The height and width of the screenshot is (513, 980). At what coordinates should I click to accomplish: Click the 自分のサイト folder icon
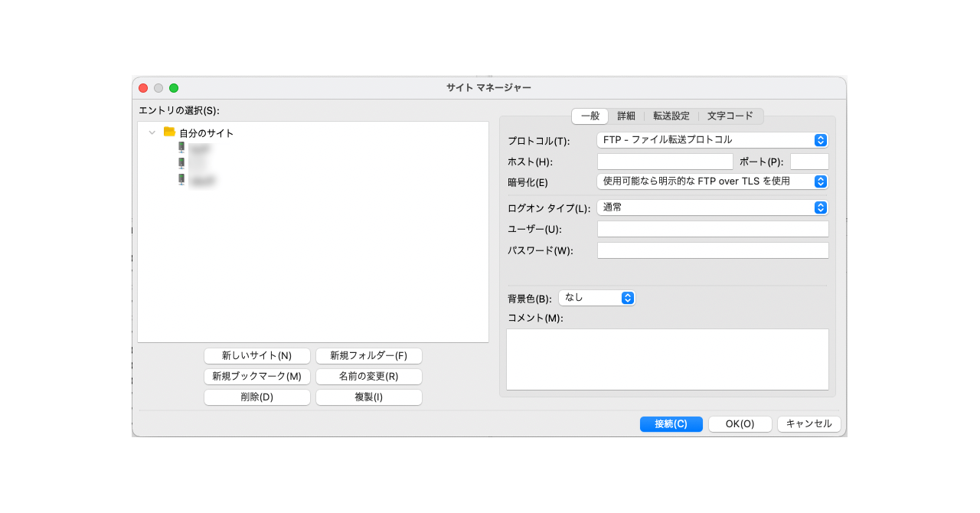169,132
